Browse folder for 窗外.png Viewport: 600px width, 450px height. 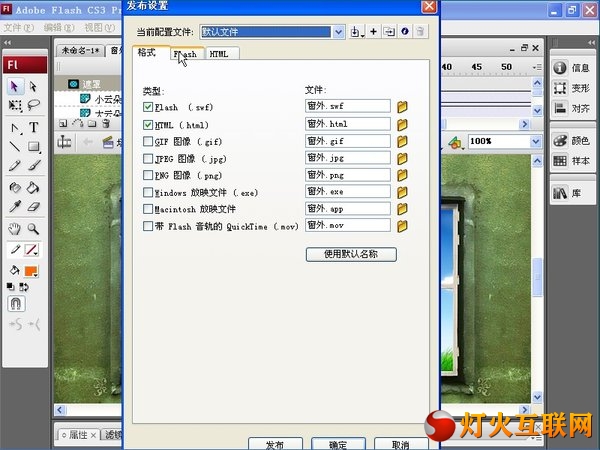[402, 175]
